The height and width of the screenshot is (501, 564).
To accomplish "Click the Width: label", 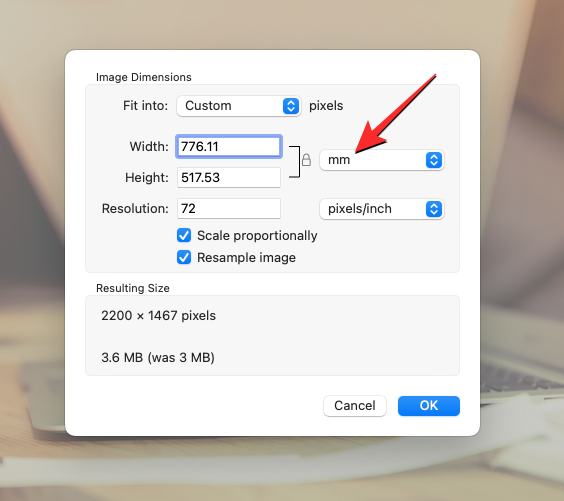I will tap(149, 146).
